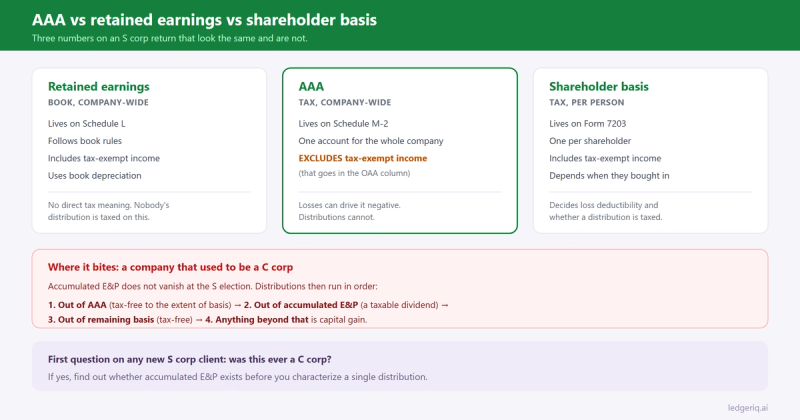Screen dimensions: 800x420
Task: Click the note 'No direct tax meaning. Nobody's'
Action: pyautogui.click(x=109, y=205)
